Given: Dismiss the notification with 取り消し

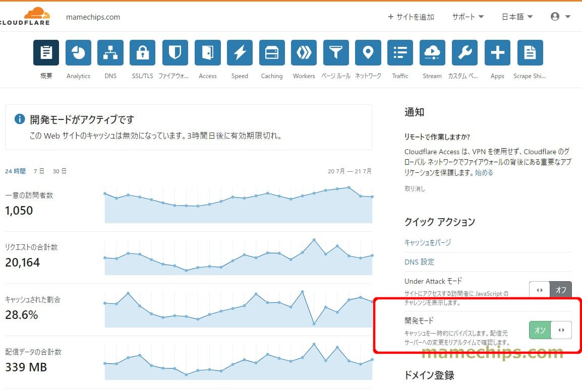Looking at the screenshot, I should (415, 188).
